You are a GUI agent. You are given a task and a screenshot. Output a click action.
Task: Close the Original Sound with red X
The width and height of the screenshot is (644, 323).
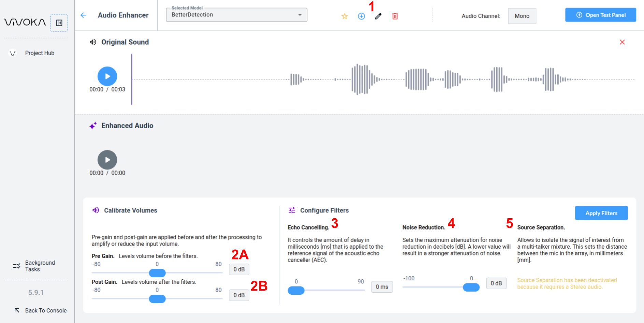622,42
